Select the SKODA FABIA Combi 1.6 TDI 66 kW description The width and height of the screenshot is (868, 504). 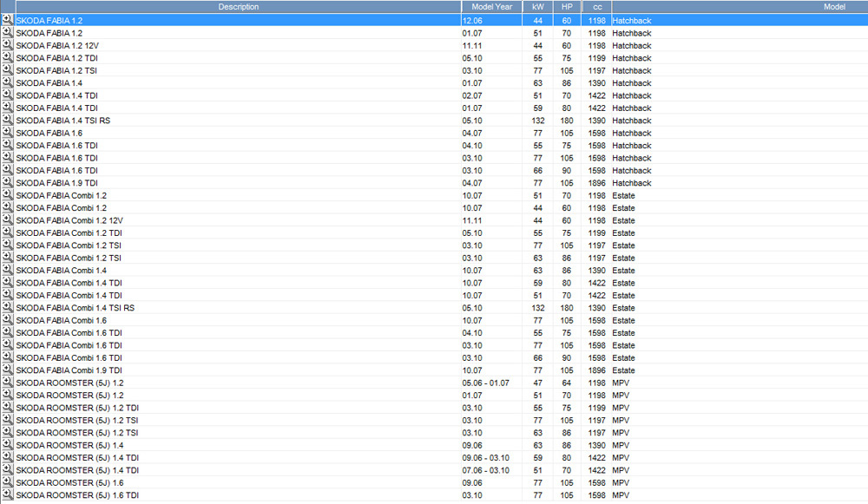tap(69, 358)
